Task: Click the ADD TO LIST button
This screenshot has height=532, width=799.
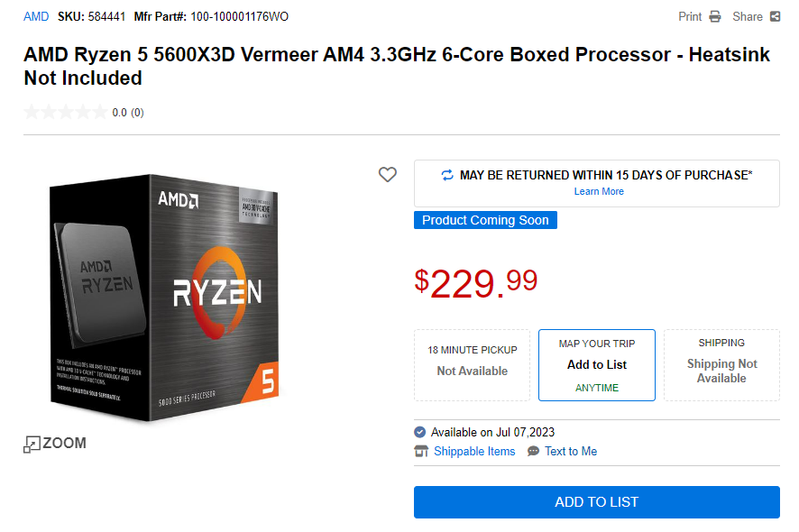Action: [x=596, y=502]
